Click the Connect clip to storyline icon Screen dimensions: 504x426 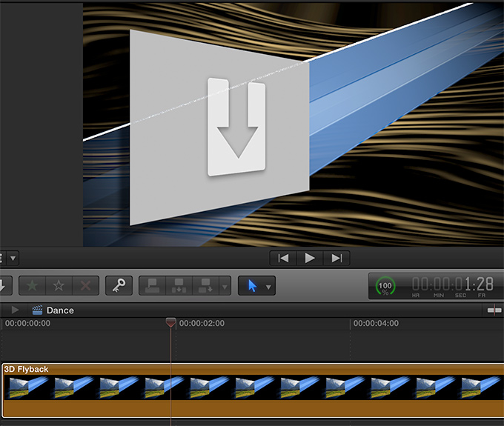tap(153, 285)
